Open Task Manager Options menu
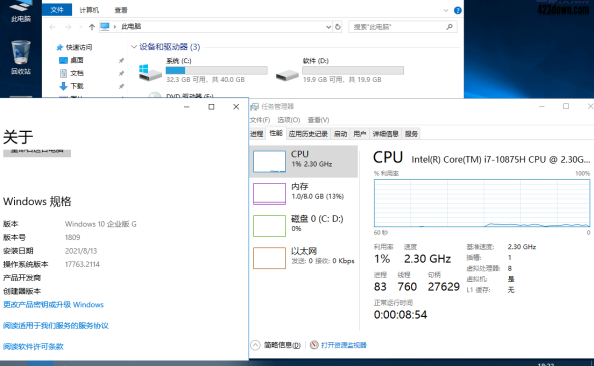Screen dimensions: 594x366 pyautogui.click(x=288, y=120)
